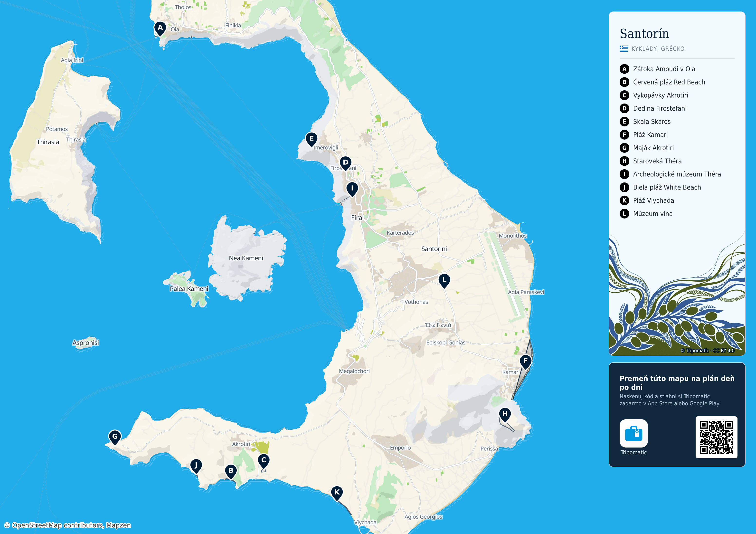
Task: Click the 'Nea Kameni' island label
Action: click(x=246, y=258)
